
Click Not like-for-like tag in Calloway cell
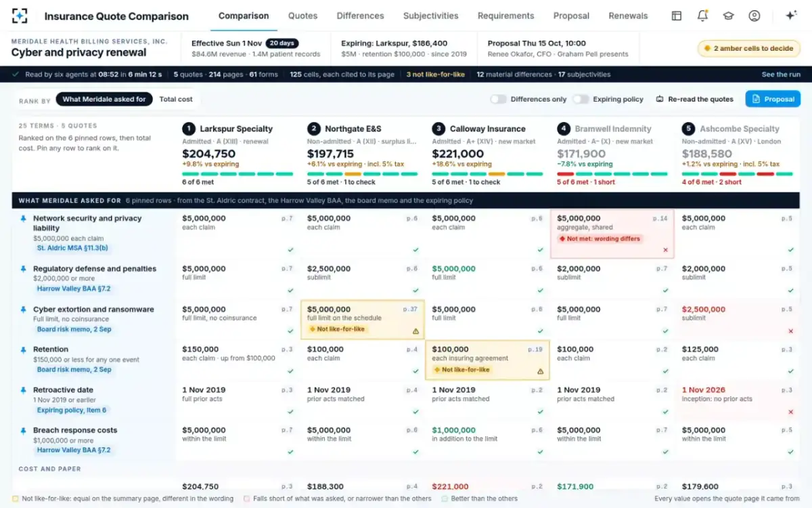pyautogui.click(x=461, y=370)
